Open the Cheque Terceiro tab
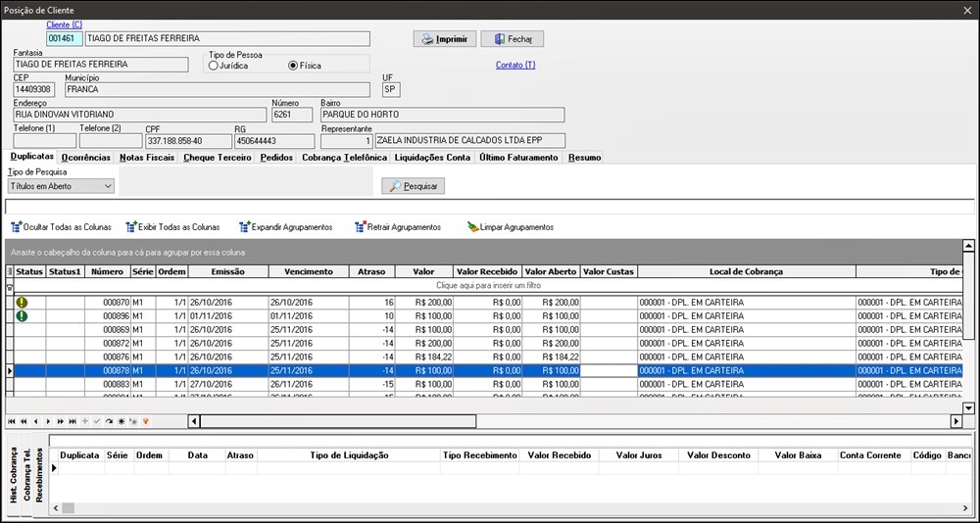 [x=218, y=158]
